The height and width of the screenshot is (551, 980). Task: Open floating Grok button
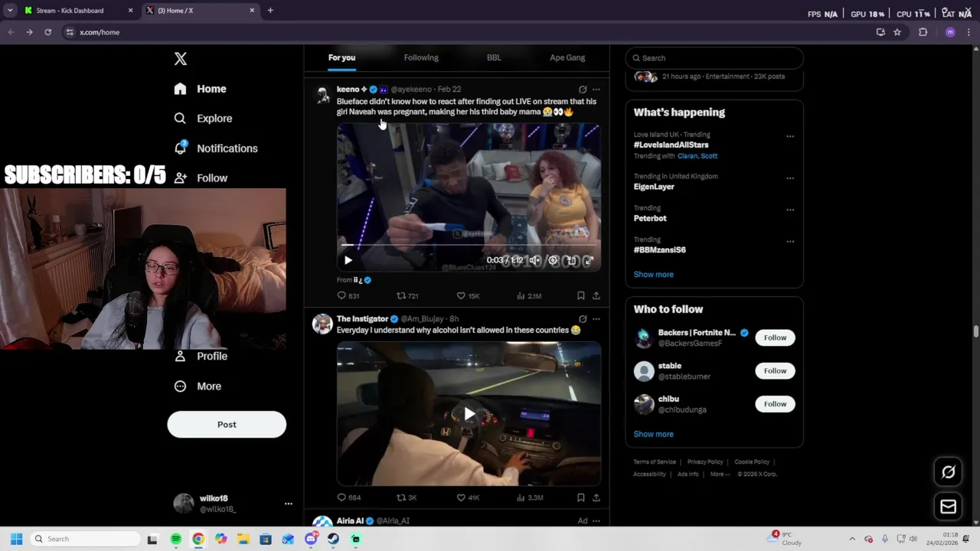[x=948, y=472]
